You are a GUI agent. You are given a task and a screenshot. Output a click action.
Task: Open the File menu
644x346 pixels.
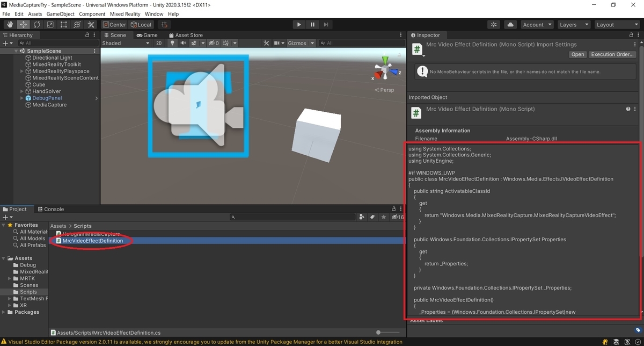pyautogui.click(x=6, y=14)
